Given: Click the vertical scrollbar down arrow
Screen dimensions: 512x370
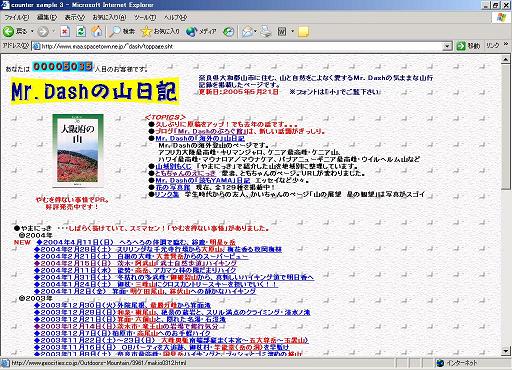Looking at the screenshot, I should pos(505,351).
